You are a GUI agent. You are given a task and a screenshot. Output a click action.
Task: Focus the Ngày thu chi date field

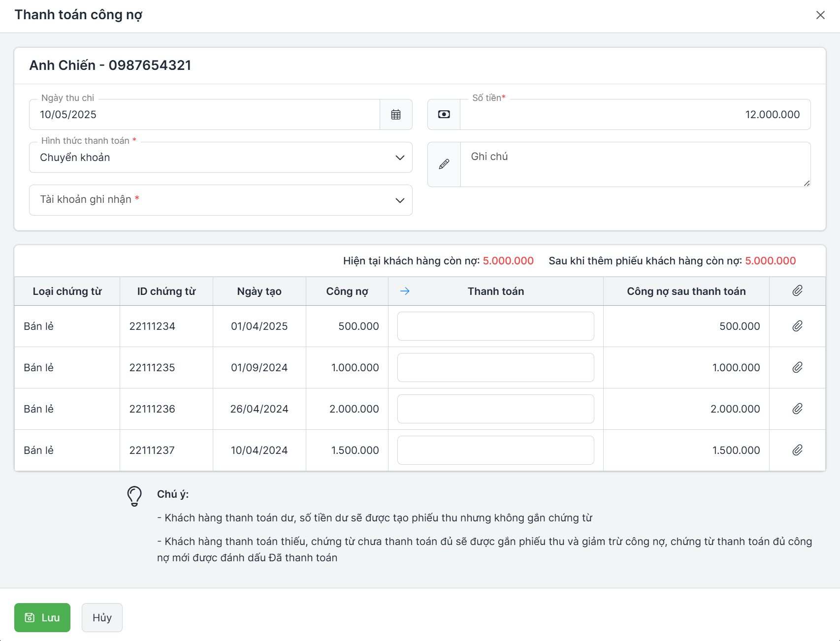click(x=205, y=115)
